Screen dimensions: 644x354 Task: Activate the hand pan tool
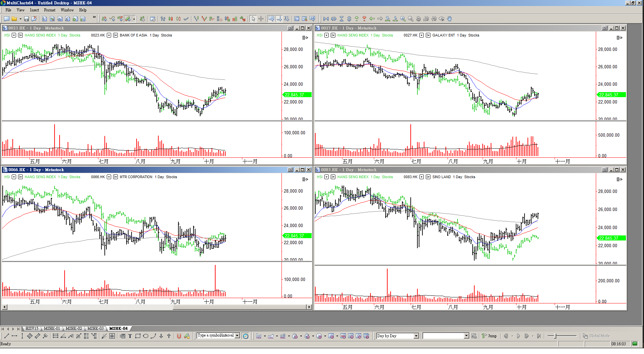450,19
